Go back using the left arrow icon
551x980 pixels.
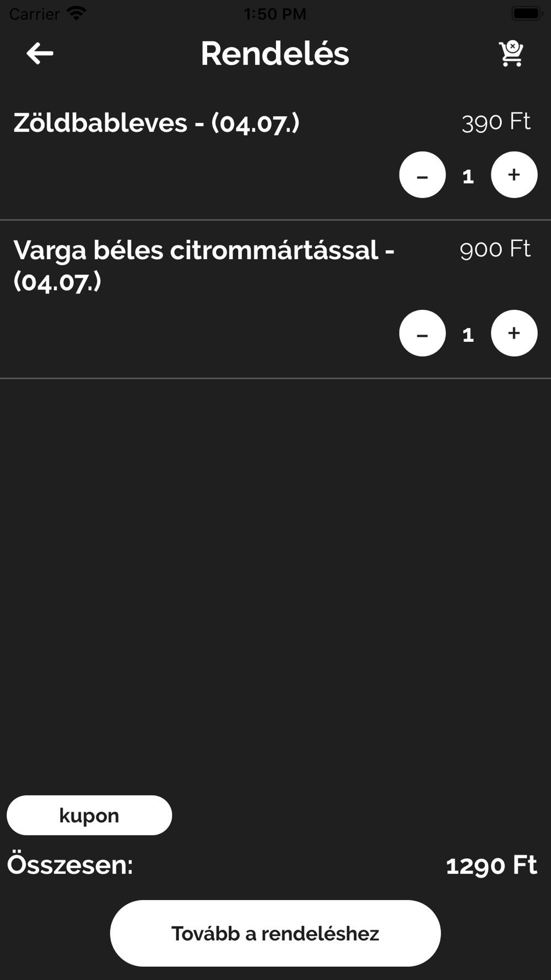coord(40,53)
